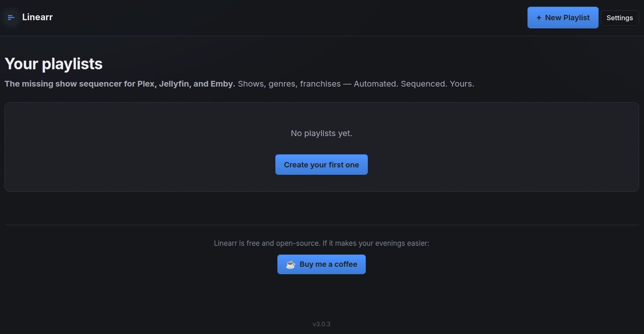
Task: Click the coffee cup icon
Action: point(290,265)
